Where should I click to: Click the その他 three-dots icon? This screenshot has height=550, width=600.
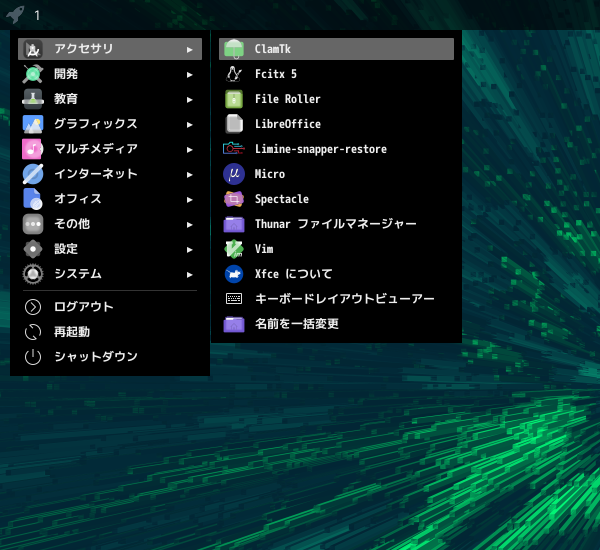tap(33, 224)
